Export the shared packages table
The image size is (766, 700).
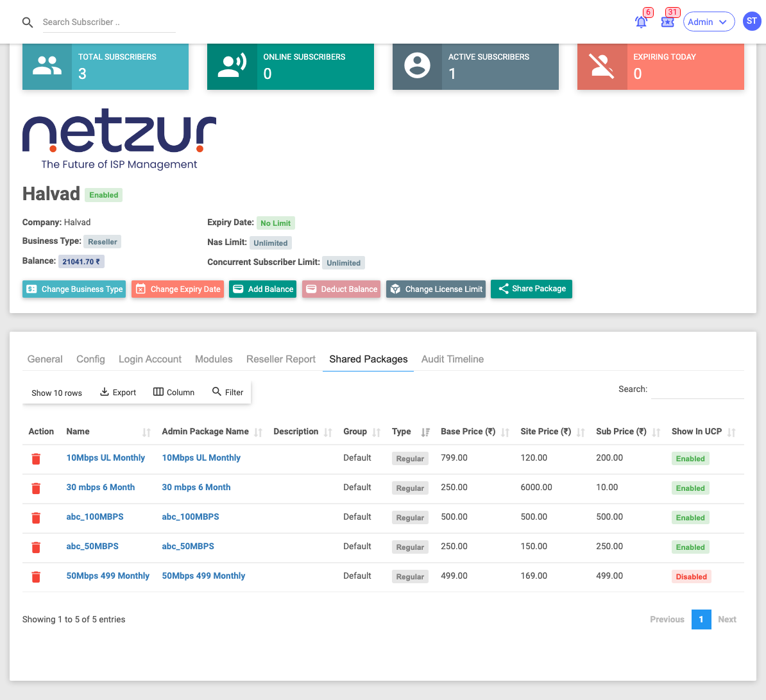click(x=118, y=392)
